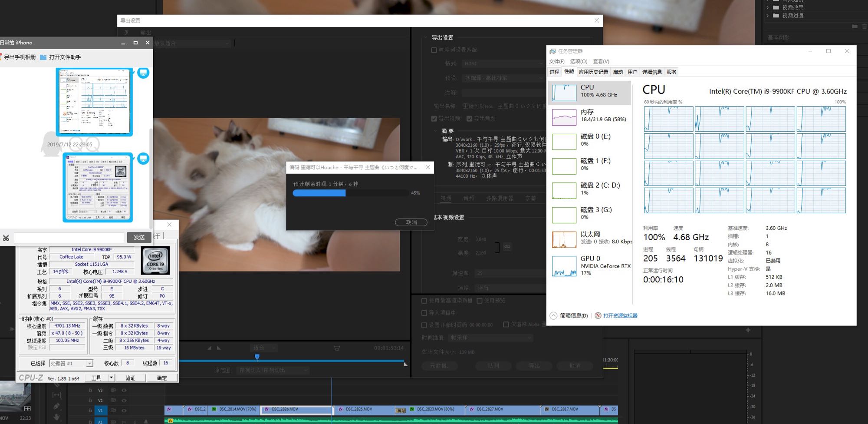The width and height of the screenshot is (868, 424).
Task: Click the 打开文件助手 folder icon
Action: pyautogui.click(x=43, y=57)
